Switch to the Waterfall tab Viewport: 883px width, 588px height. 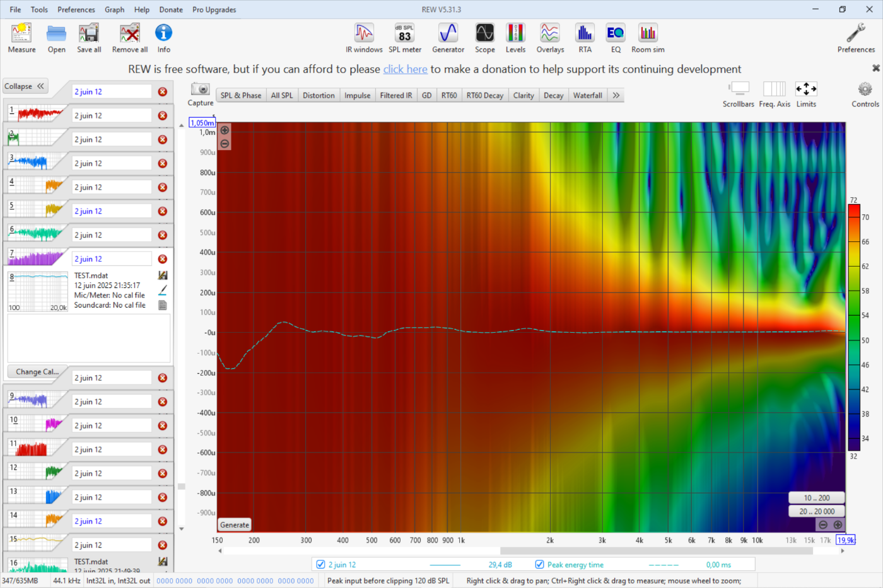coord(587,95)
